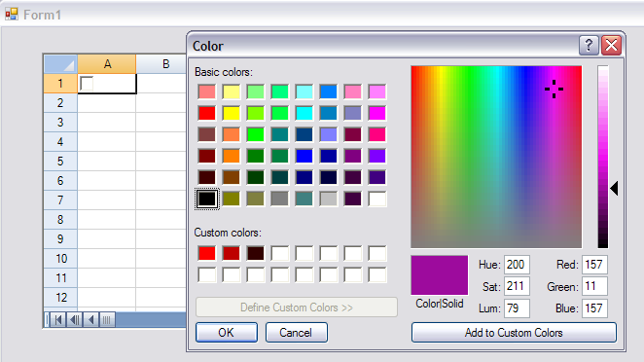The width and height of the screenshot is (644, 362).
Task: Click the Cancel button
Action: [296, 332]
